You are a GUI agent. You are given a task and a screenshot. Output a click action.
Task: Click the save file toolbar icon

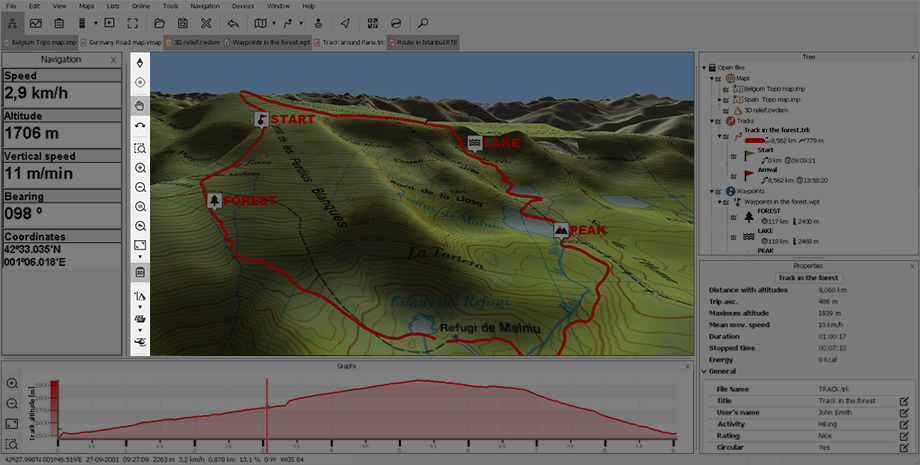pos(182,22)
